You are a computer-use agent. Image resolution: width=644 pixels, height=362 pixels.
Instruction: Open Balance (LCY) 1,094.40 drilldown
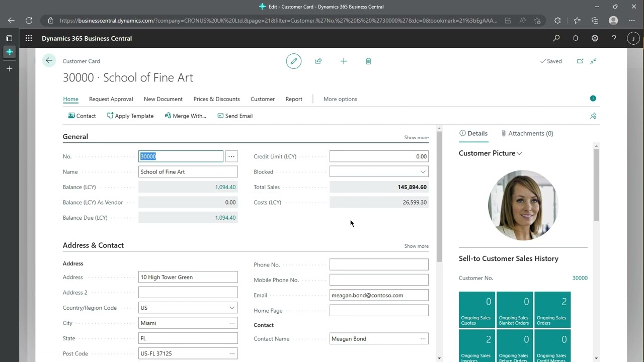[x=225, y=187]
